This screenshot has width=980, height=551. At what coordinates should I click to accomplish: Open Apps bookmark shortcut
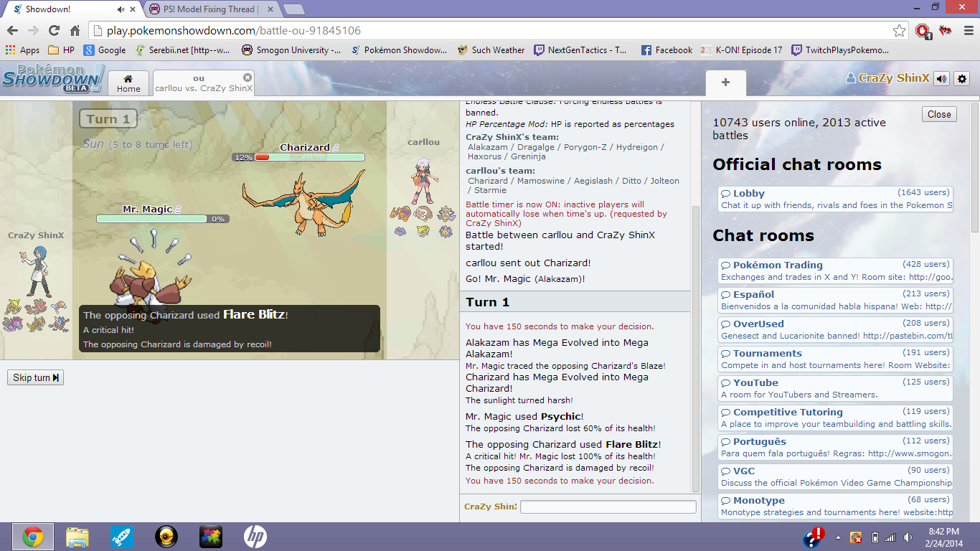(x=22, y=50)
